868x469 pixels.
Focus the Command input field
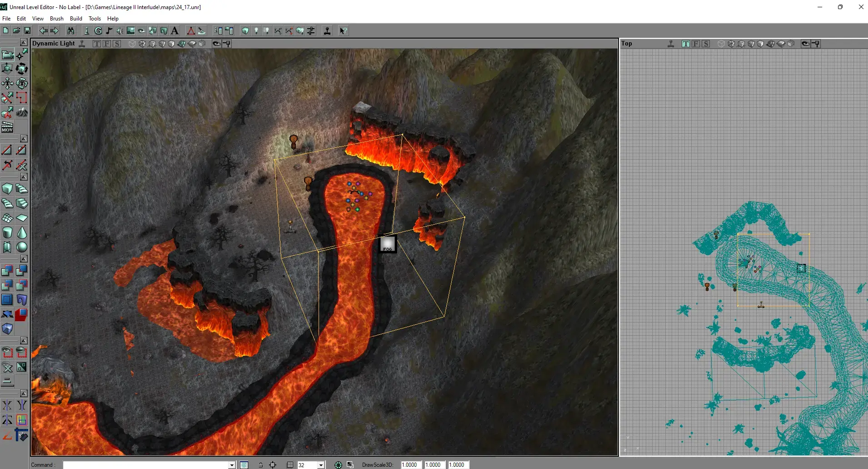coord(145,465)
